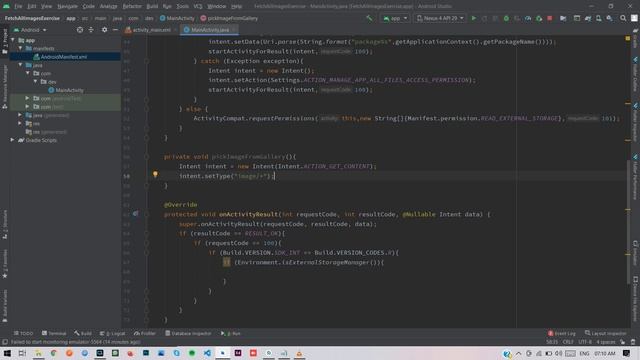Image resolution: width=640 pixels, height=360 pixels.
Task: Open the Build menu
Action: (x=152, y=6)
